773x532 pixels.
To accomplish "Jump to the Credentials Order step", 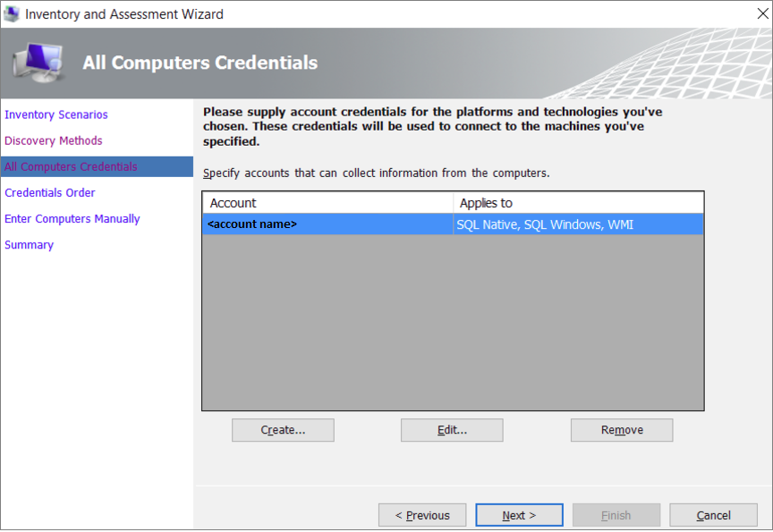I will [x=50, y=192].
